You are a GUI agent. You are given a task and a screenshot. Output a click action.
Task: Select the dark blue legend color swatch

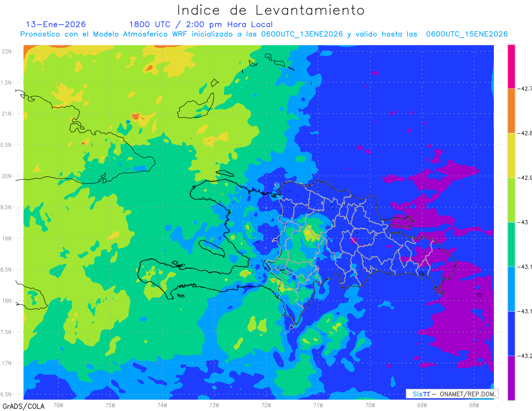[x=512, y=333]
